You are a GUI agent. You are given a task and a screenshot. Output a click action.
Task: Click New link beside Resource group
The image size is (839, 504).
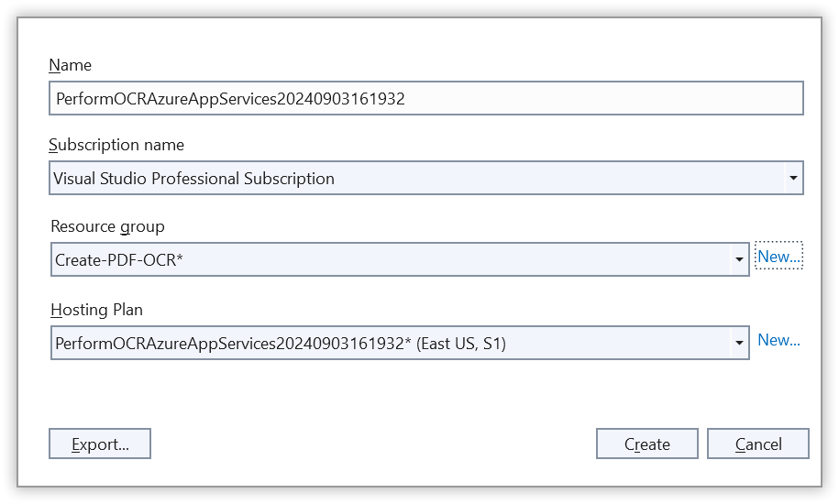778,257
